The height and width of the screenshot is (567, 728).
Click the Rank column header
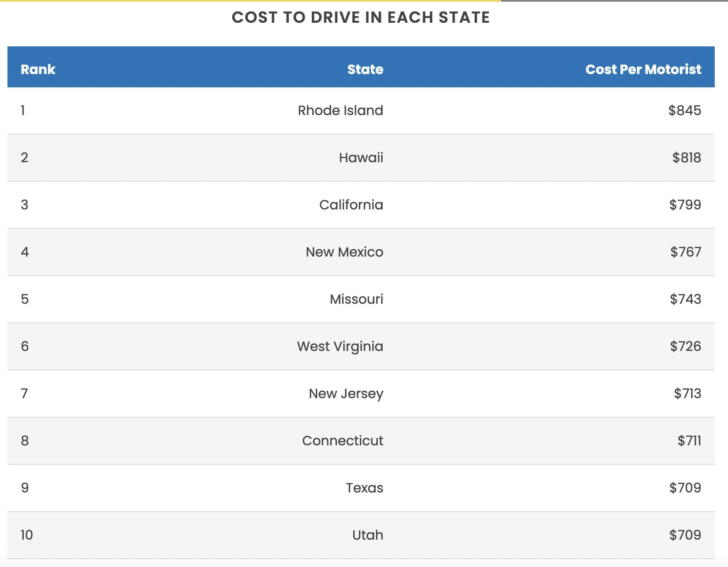point(38,69)
